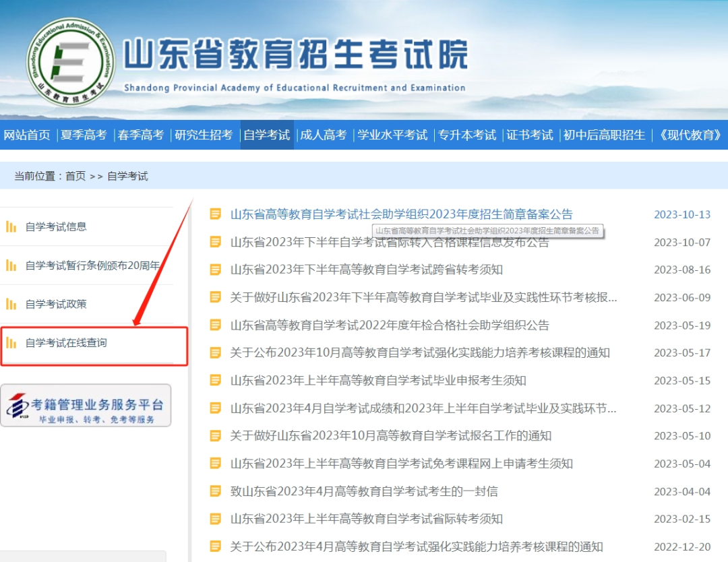Click 自学考试 in the breadcrumb
The image size is (728, 562).
click(x=127, y=177)
